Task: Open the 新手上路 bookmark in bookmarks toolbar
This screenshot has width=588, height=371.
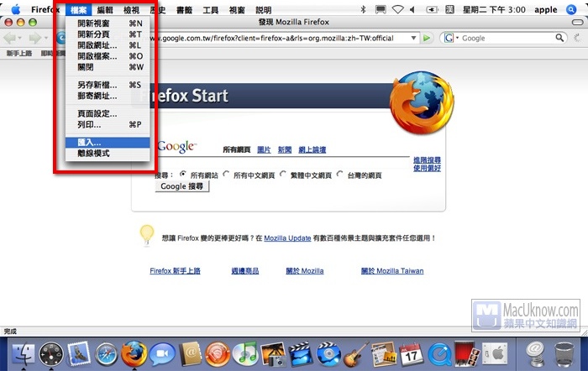Action: pos(19,53)
